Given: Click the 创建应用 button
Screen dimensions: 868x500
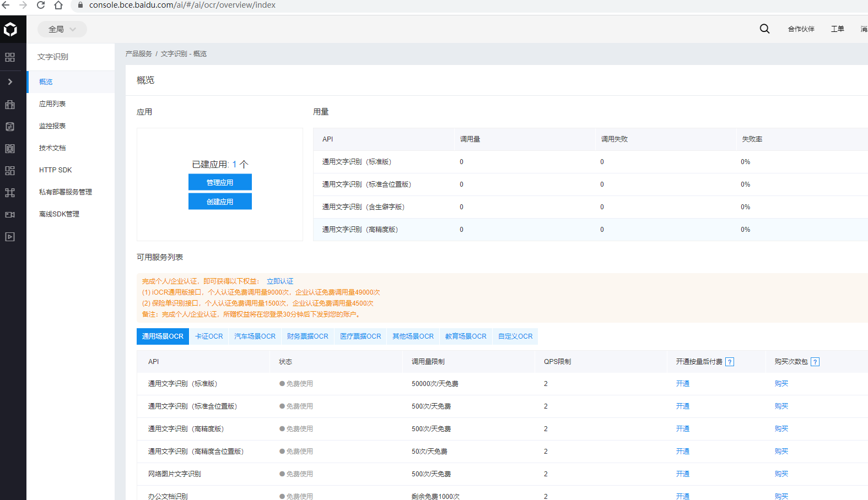Looking at the screenshot, I should pyautogui.click(x=220, y=202).
